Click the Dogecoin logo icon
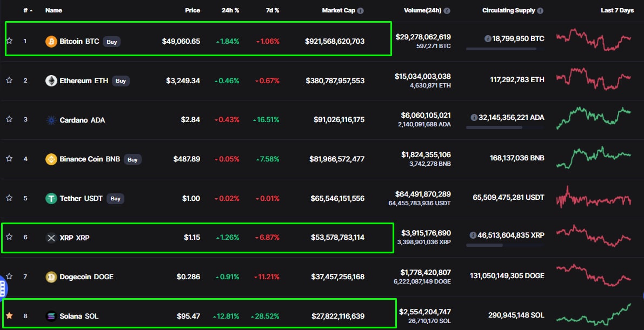The image size is (644, 330). click(51, 277)
